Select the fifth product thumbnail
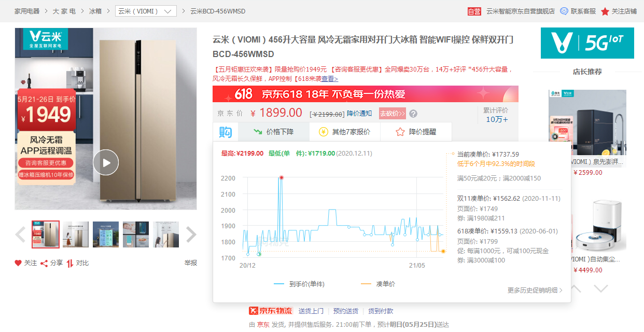 [x=166, y=234]
